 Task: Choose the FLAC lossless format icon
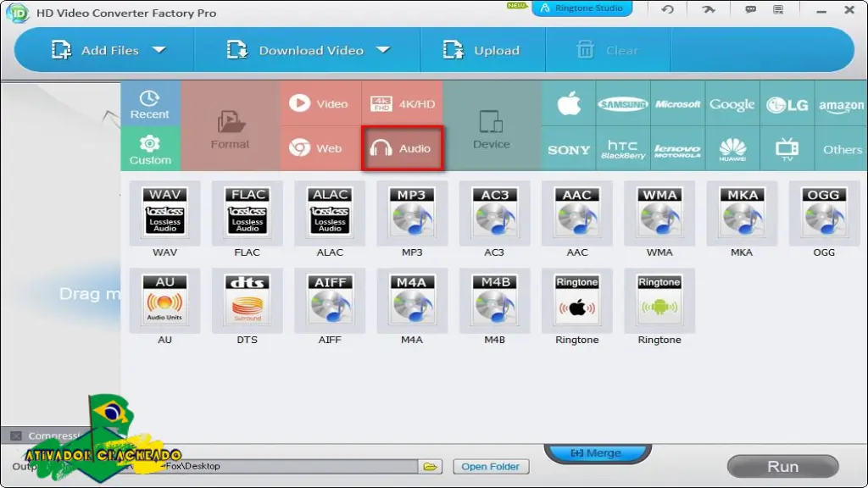click(x=247, y=213)
